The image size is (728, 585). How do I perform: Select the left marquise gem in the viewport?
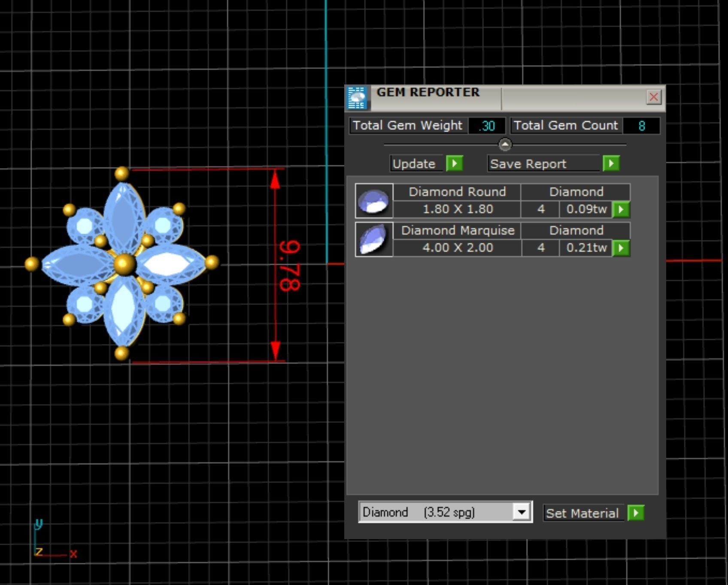coord(78,265)
